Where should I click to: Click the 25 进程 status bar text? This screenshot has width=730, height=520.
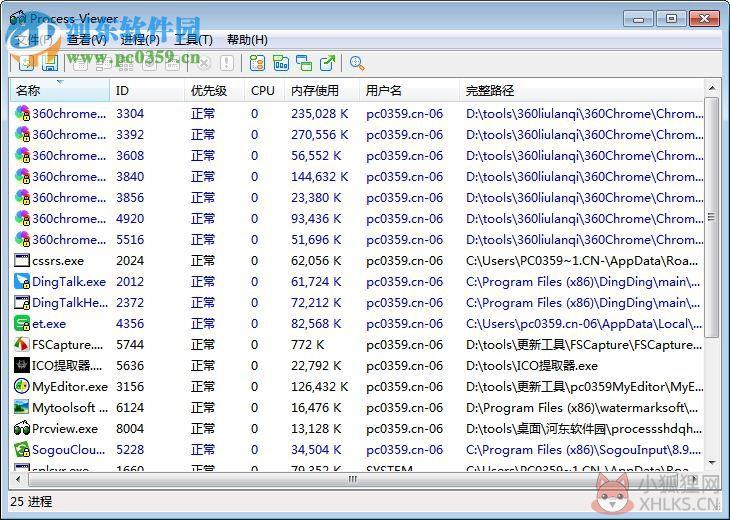[31, 501]
